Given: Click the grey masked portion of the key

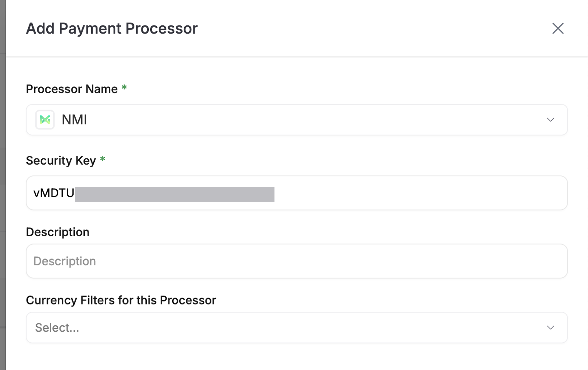Looking at the screenshot, I should (174, 194).
